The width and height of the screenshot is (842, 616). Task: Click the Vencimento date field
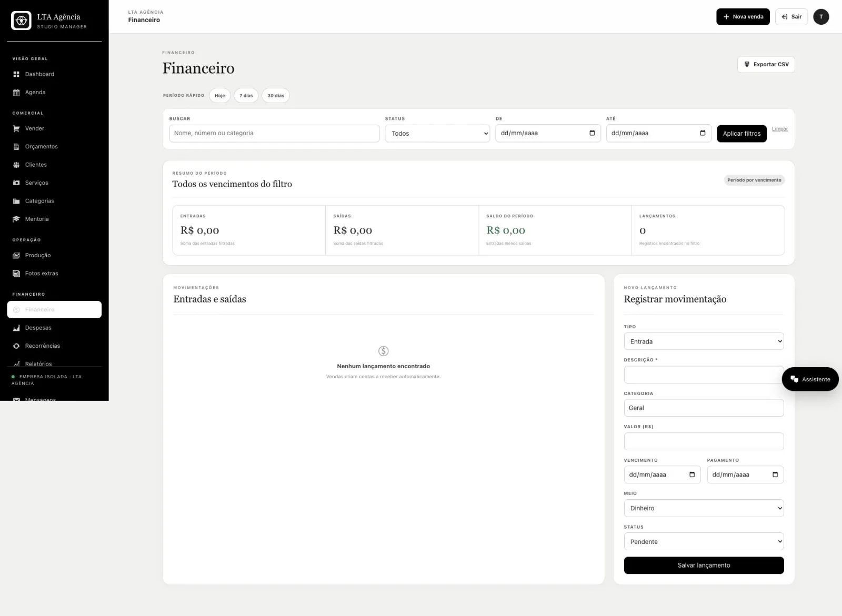click(x=662, y=474)
